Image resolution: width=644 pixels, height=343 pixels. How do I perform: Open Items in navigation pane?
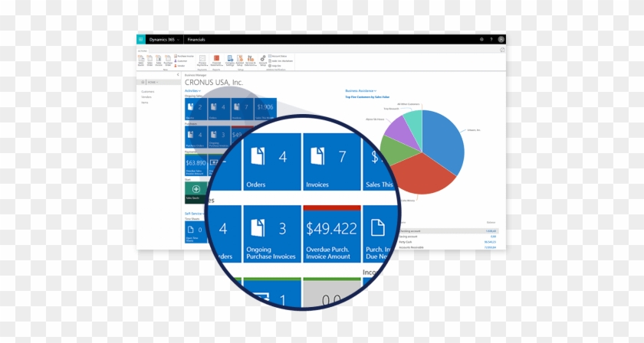145,102
